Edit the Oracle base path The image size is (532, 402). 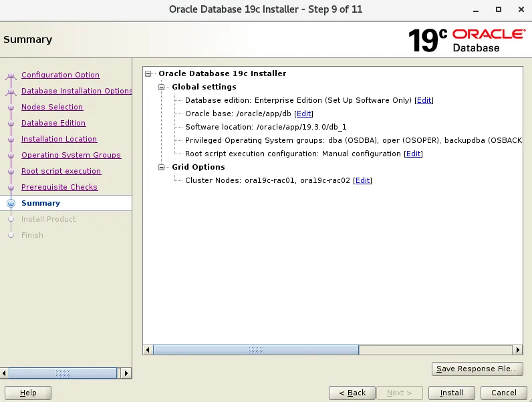(303, 114)
